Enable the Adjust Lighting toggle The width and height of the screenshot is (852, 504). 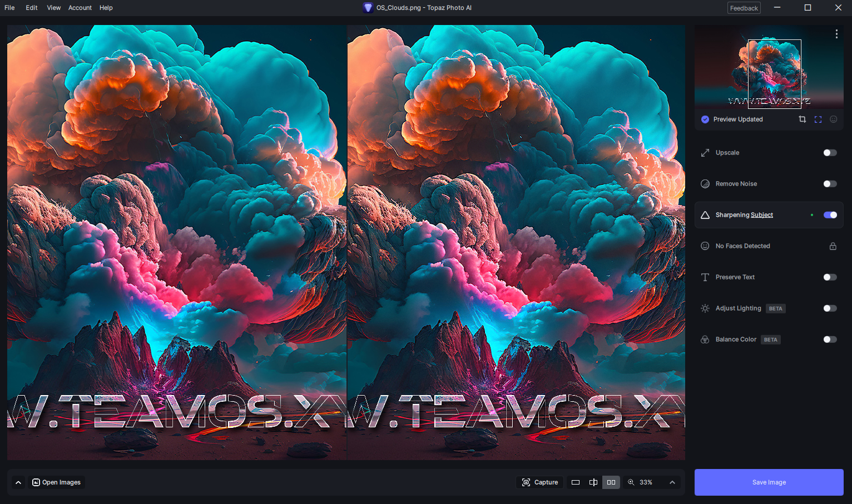[x=830, y=308]
